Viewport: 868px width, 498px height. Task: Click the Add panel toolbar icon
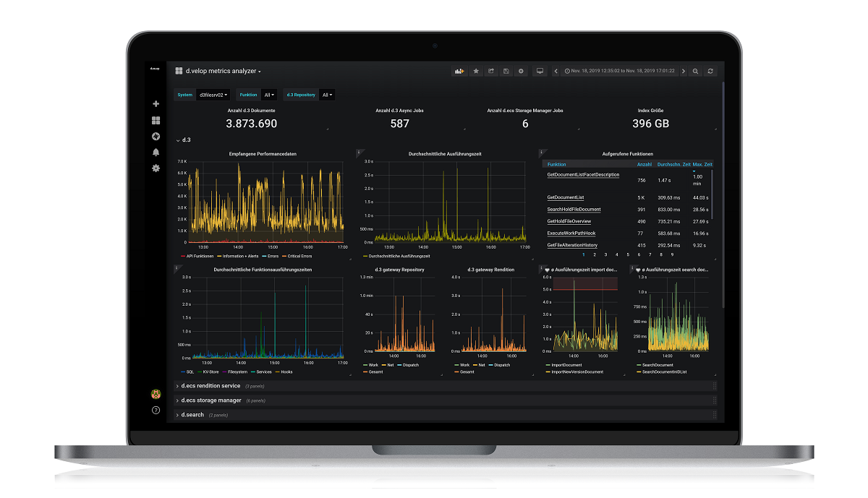tap(459, 71)
